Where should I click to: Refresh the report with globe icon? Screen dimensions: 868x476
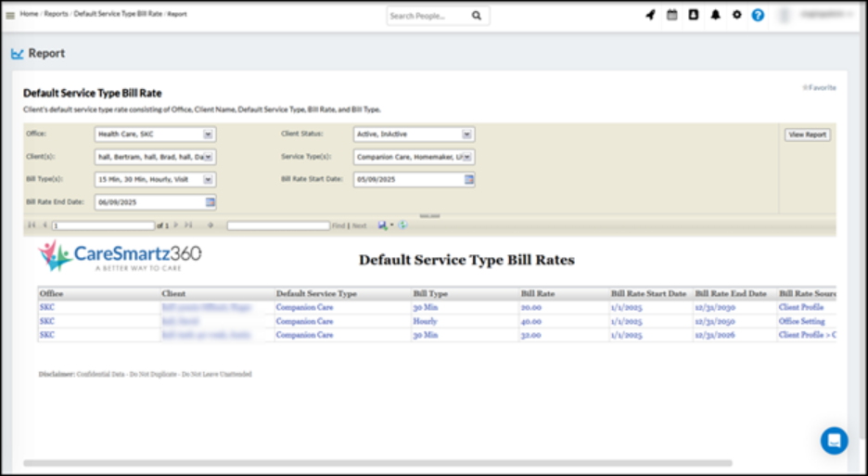point(403,225)
